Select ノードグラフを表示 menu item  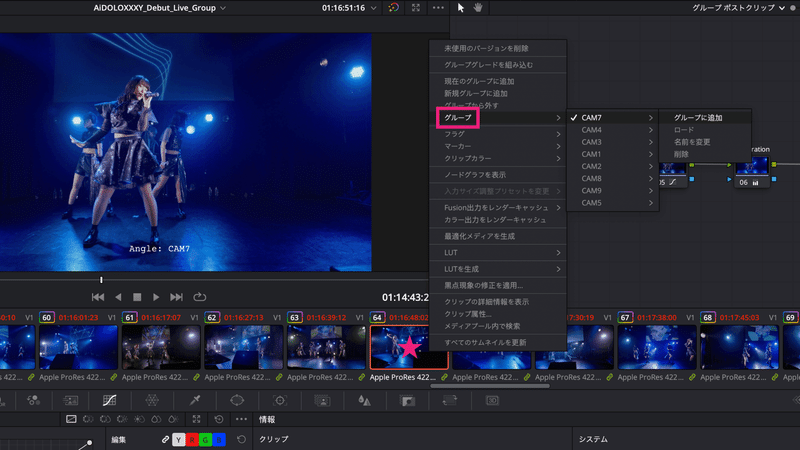(x=497, y=174)
